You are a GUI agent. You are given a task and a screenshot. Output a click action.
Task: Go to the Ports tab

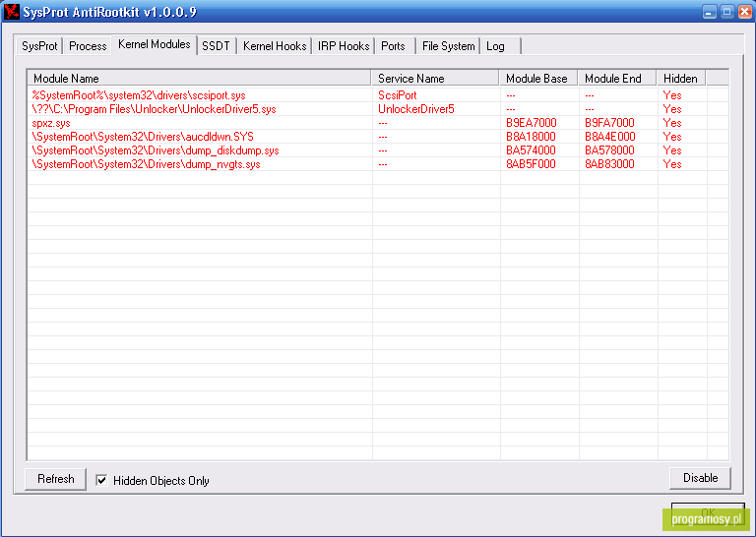(x=395, y=46)
